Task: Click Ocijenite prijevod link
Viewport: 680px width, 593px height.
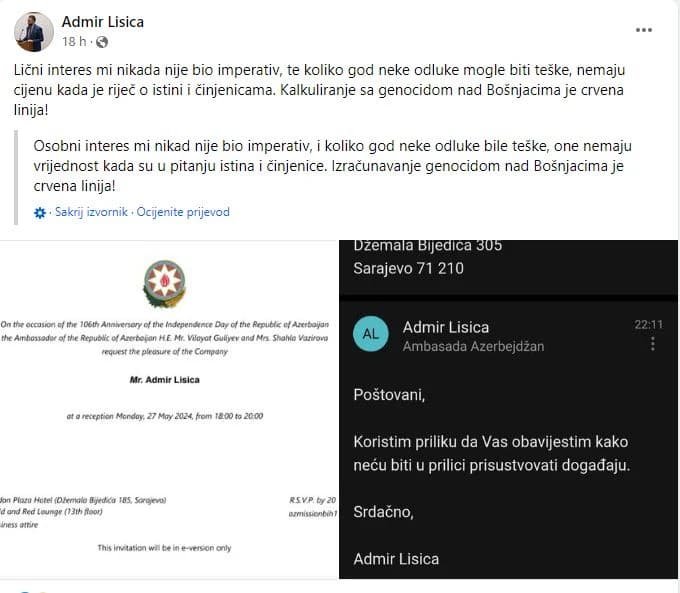Action: 183,212
